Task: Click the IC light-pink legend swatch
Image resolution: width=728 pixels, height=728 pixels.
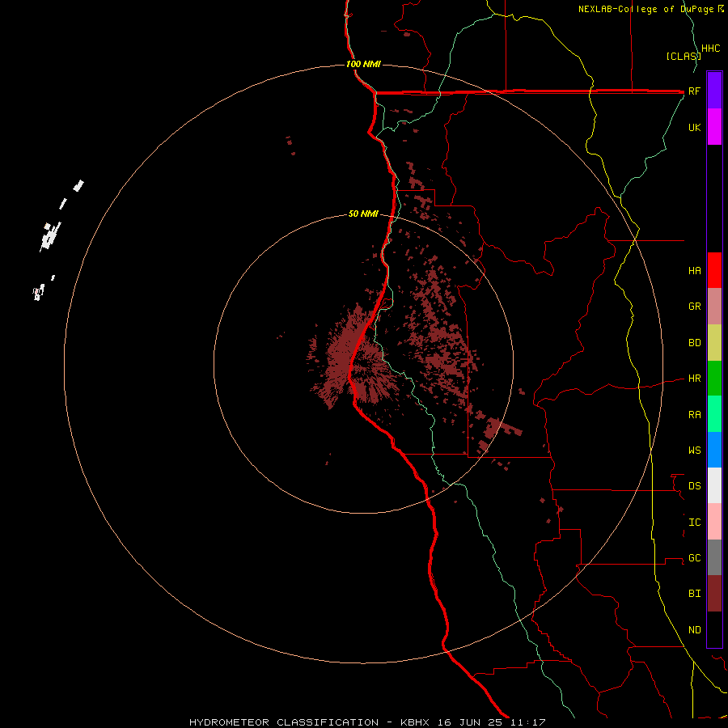Action: [x=714, y=522]
